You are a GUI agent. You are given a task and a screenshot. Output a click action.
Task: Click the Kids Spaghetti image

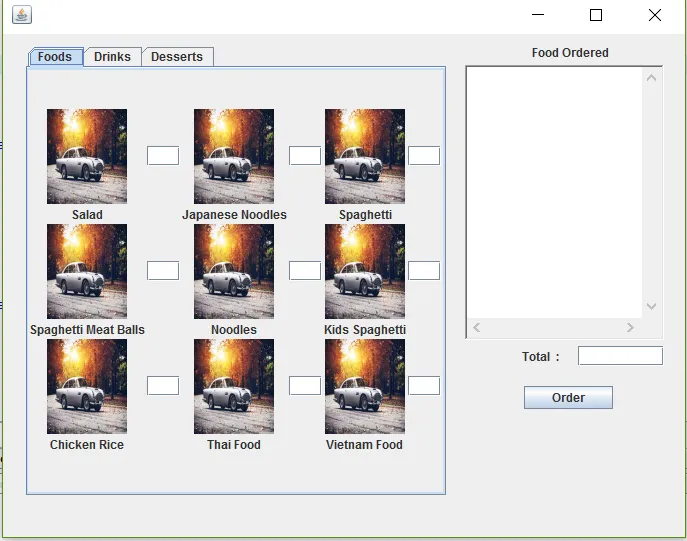point(365,271)
